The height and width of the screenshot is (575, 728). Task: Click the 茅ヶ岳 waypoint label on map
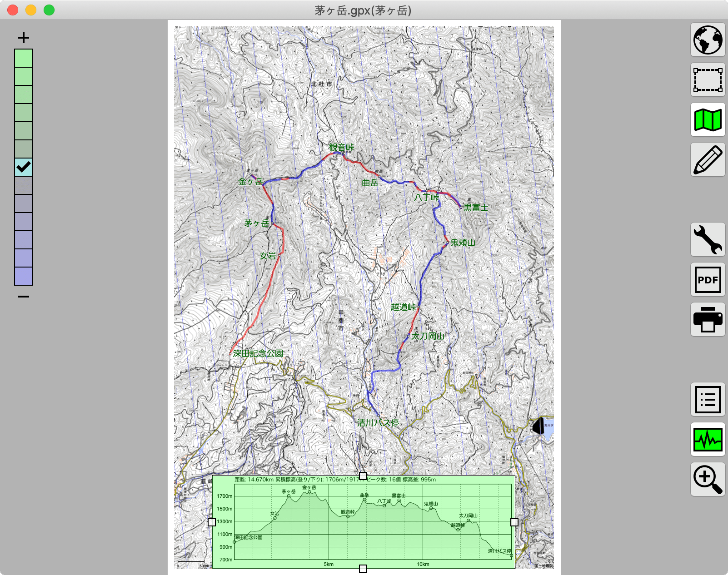coord(257,223)
